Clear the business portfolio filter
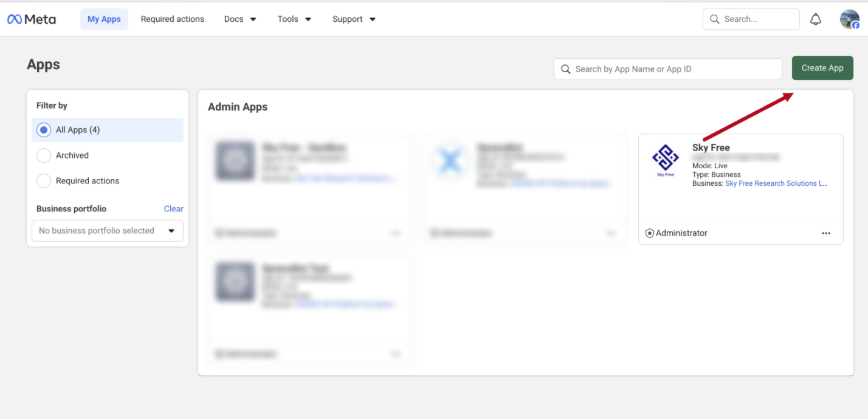This screenshot has height=419, width=868. click(173, 209)
